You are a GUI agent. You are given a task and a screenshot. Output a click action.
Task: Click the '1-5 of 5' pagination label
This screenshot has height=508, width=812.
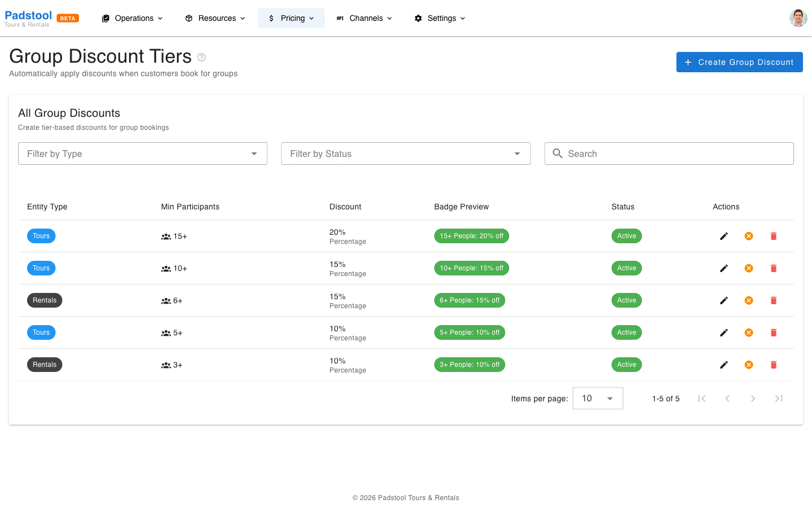[x=665, y=398]
